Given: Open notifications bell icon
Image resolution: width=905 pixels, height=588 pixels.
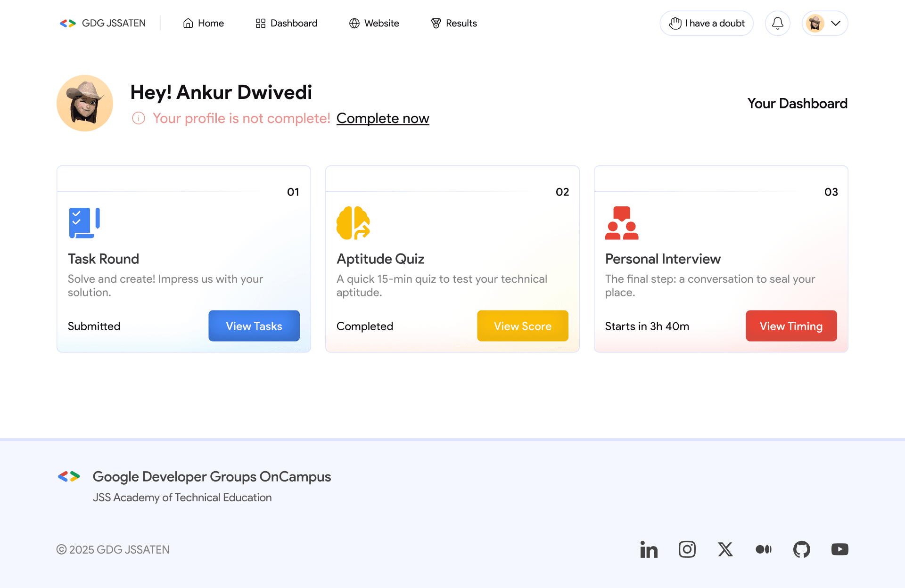Looking at the screenshot, I should [777, 23].
